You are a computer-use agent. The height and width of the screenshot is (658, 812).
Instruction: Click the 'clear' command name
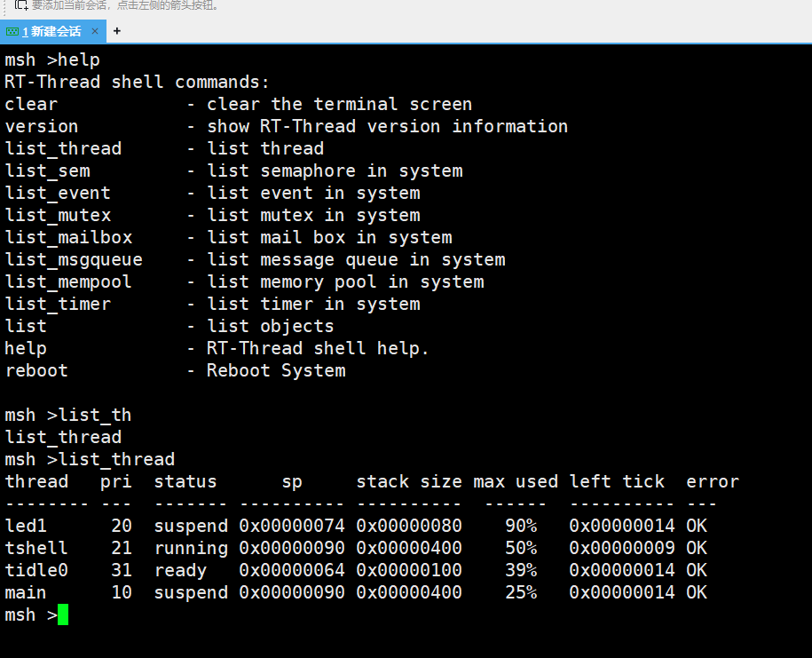[x=31, y=104]
